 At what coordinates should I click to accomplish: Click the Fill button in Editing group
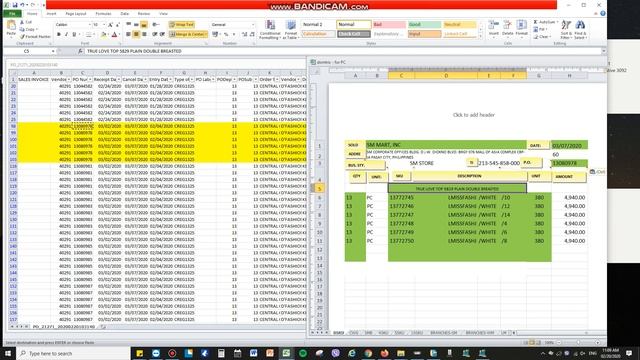(540, 29)
